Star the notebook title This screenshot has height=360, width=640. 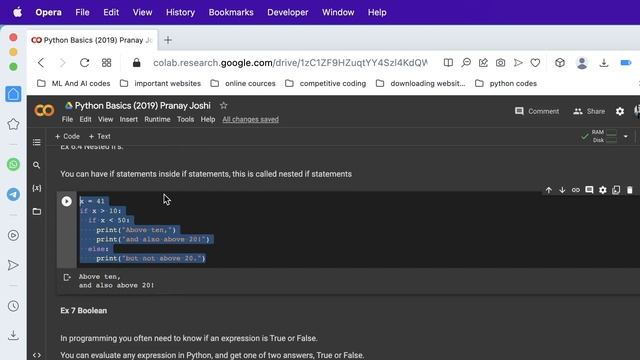[223, 106]
